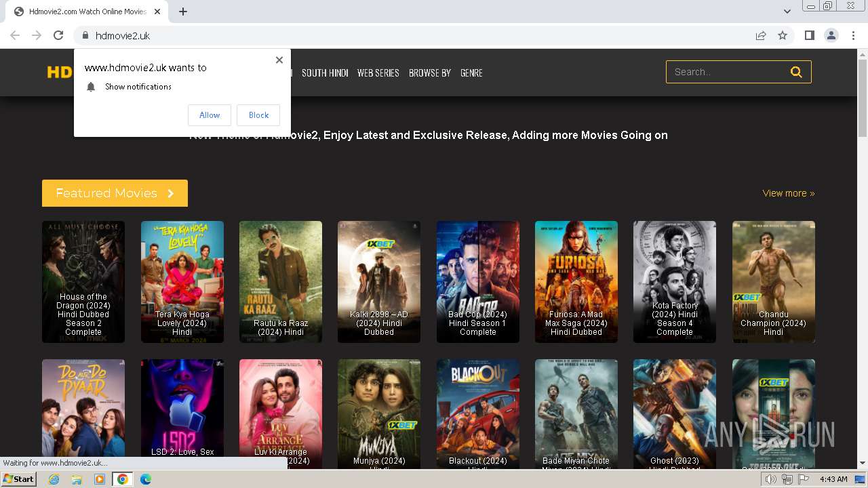Screen dimensions: 868x488
Task: Expand the tab search dropdown arrow
Action: tap(787, 12)
